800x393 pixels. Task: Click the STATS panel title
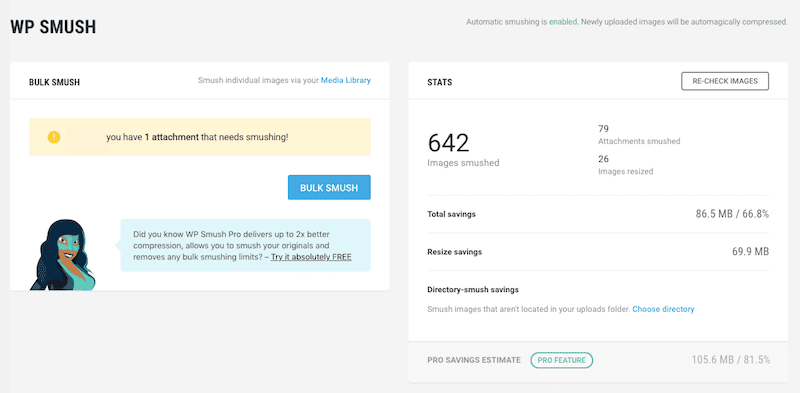coord(439,82)
